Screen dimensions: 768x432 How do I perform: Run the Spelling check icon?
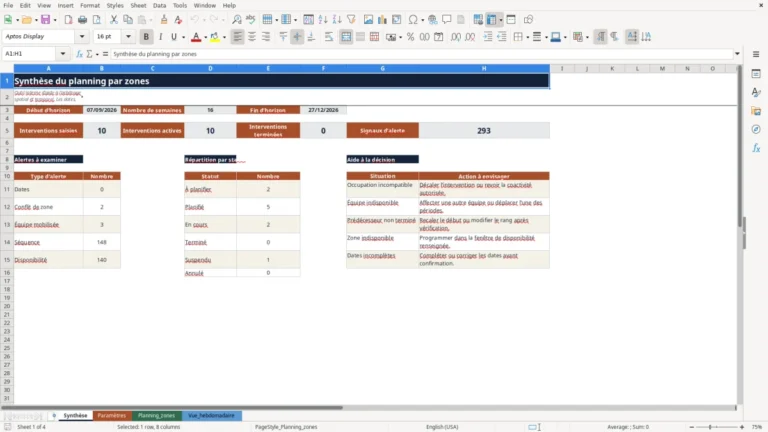251,20
